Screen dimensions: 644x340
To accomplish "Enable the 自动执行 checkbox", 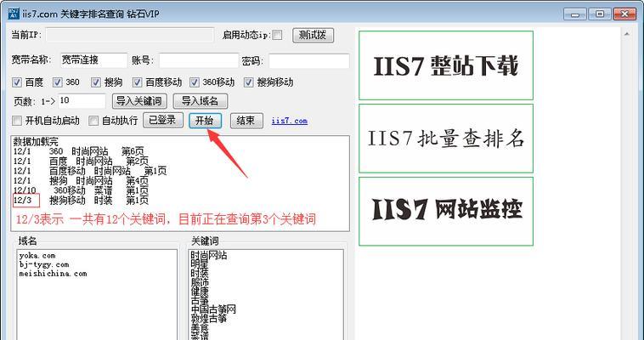I will coord(93,121).
